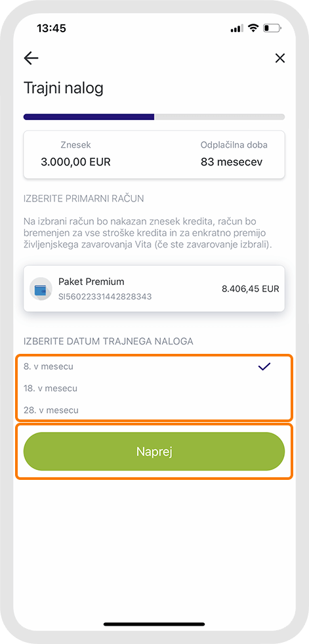This screenshot has height=644, width=309.
Task: Open the Paket Premium account selector
Action: 154,288
